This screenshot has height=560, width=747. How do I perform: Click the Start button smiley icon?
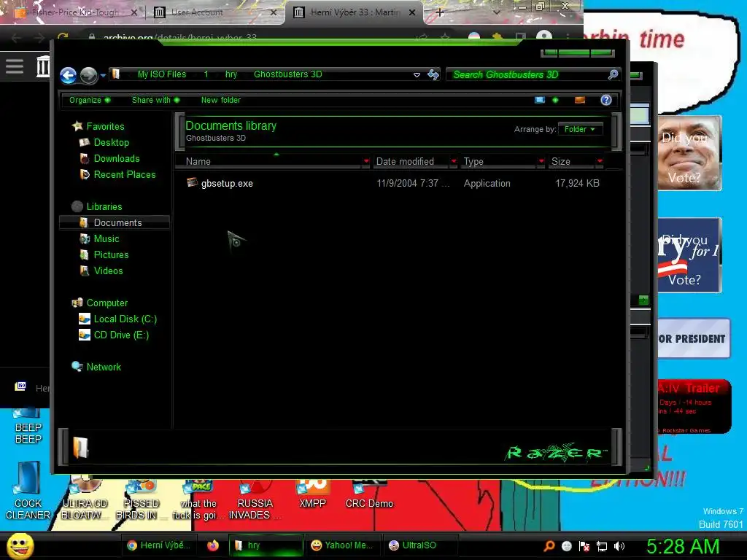pyautogui.click(x=20, y=545)
